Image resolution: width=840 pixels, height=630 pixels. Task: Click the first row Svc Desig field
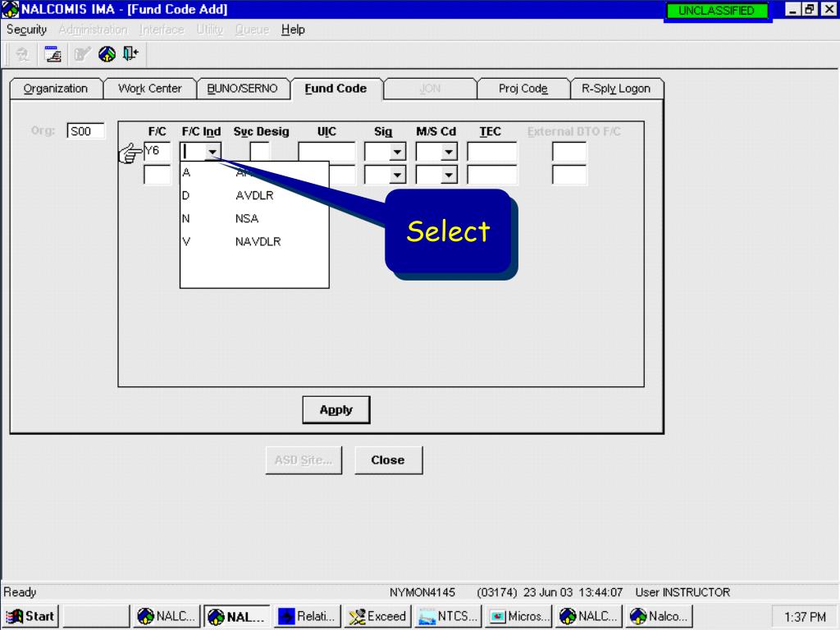click(x=260, y=152)
